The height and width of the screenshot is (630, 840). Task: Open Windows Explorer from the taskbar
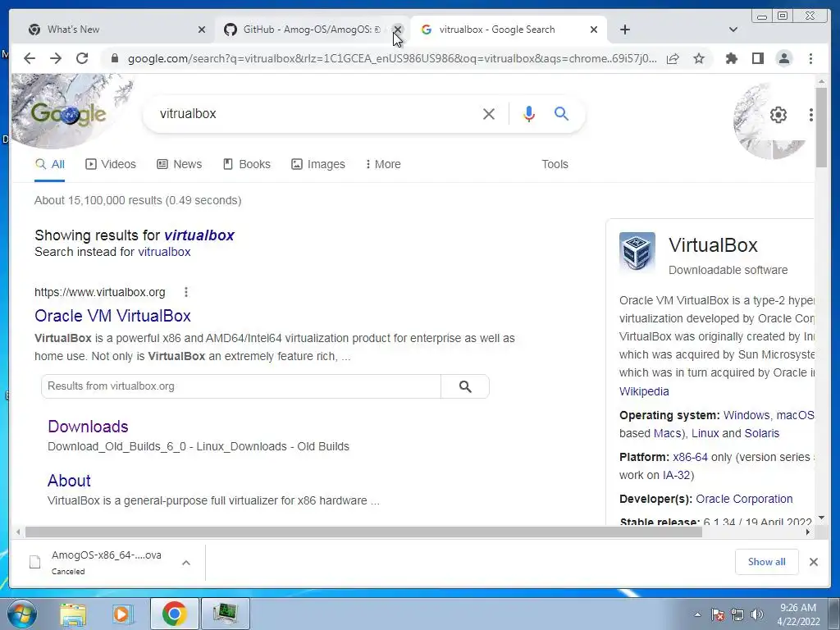[73, 614]
